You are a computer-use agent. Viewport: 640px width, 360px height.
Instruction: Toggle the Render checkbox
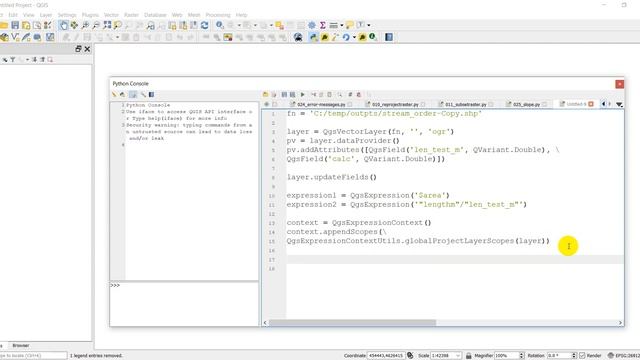[x=582, y=356]
